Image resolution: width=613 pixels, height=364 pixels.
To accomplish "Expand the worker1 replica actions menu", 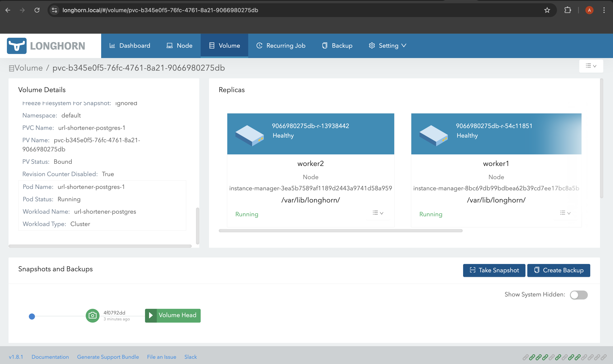I will (565, 213).
